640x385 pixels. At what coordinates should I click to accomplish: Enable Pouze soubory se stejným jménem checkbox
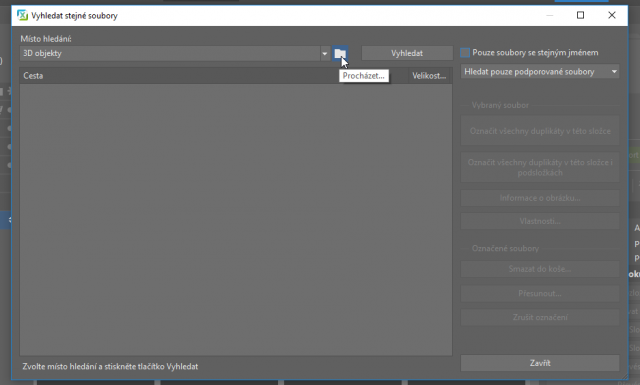pos(465,53)
